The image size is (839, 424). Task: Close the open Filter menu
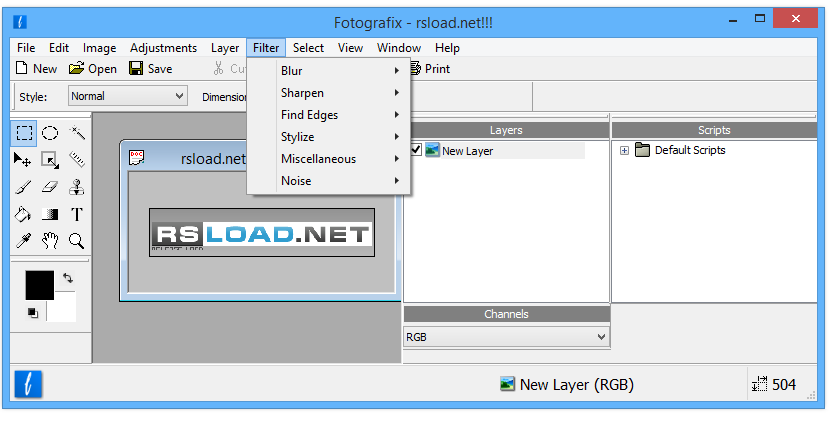266,48
